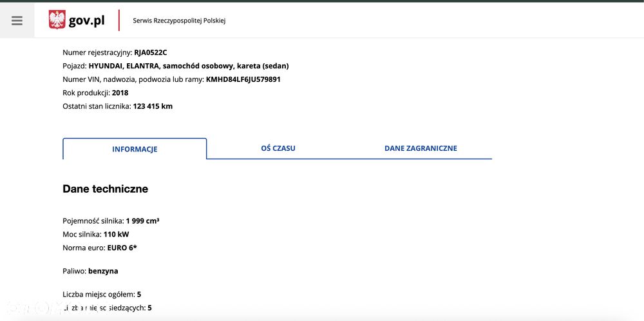Click odometer reading 123 415 km
The width and height of the screenshot is (644, 321).
pyautogui.click(x=153, y=106)
